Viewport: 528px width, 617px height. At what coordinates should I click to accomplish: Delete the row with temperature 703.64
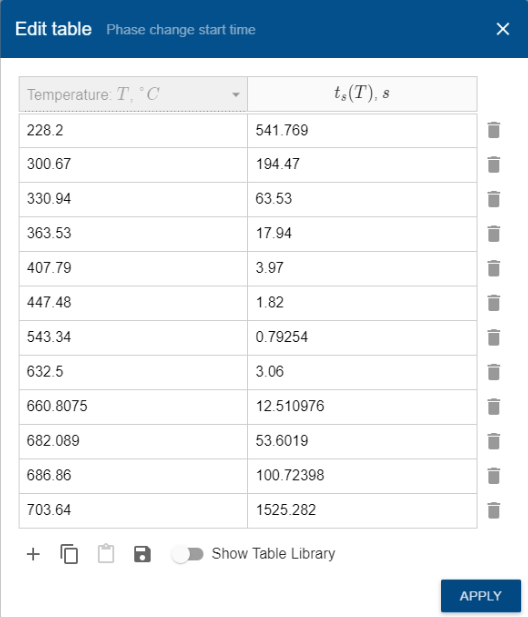494,510
